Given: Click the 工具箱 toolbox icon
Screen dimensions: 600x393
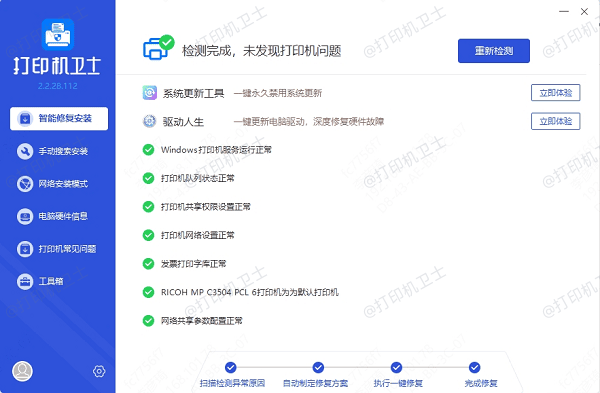Looking at the screenshot, I should point(25,282).
